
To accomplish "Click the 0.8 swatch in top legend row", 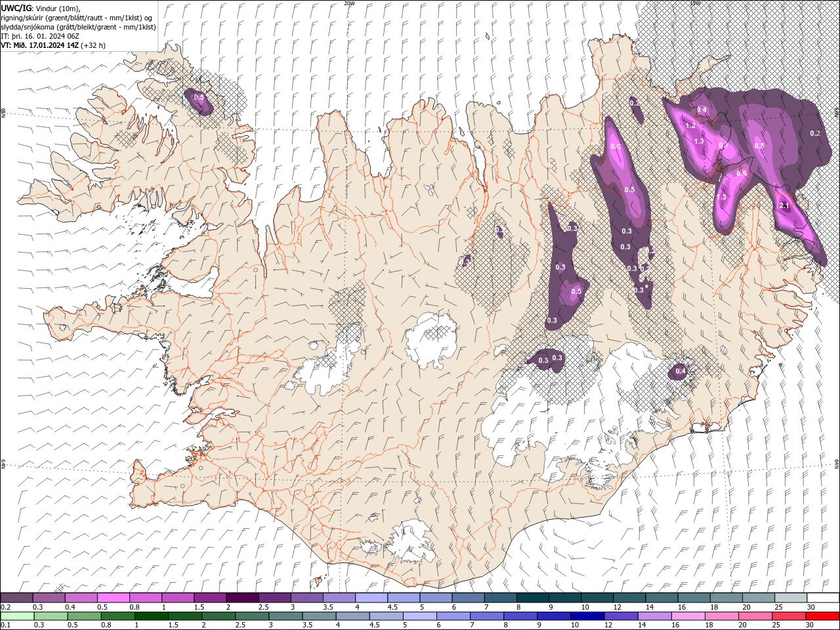I will [146, 598].
